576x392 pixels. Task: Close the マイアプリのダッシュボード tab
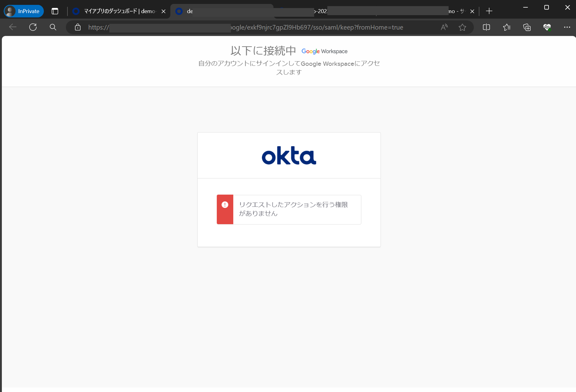[164, 11]
